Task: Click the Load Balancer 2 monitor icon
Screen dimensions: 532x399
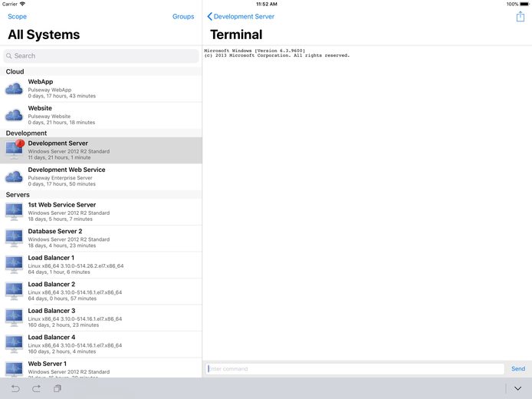Action: pos(14,292)
